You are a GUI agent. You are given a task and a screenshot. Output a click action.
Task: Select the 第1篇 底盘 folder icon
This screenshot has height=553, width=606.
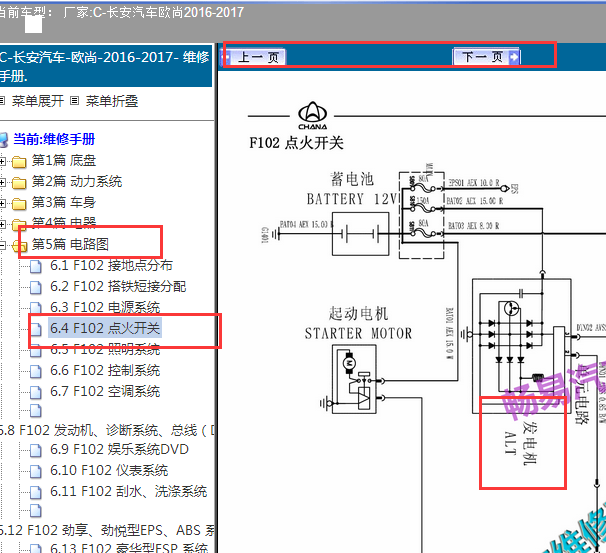tap(19, 162)
